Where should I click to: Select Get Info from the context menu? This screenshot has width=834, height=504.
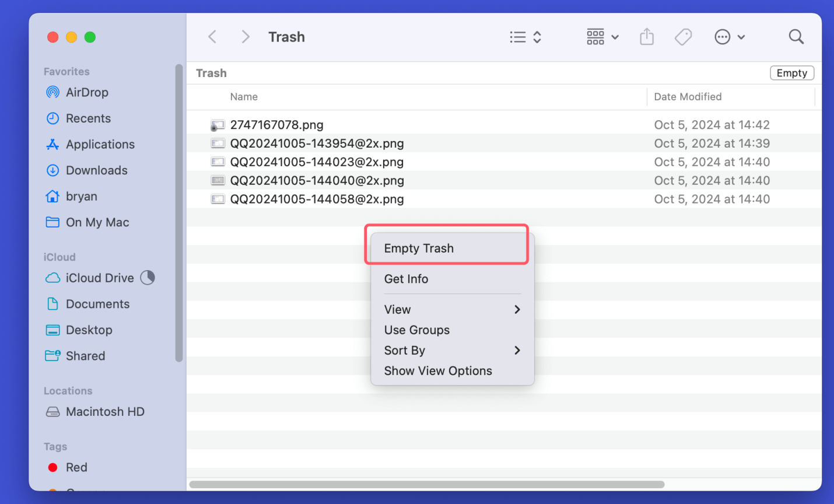[x=406, y=279]
